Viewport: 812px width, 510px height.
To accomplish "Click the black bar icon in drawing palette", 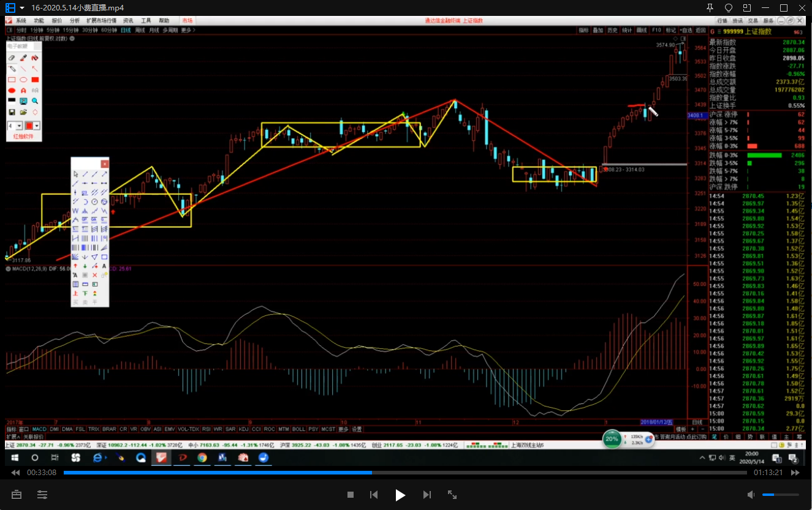I will (x=12, y=100).
